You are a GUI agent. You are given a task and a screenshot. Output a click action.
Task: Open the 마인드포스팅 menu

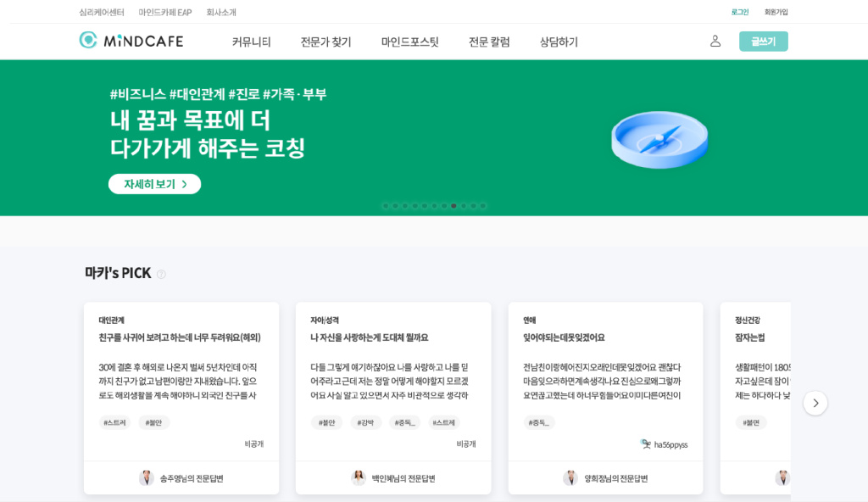pyautogui.click(x=409, y=42)
